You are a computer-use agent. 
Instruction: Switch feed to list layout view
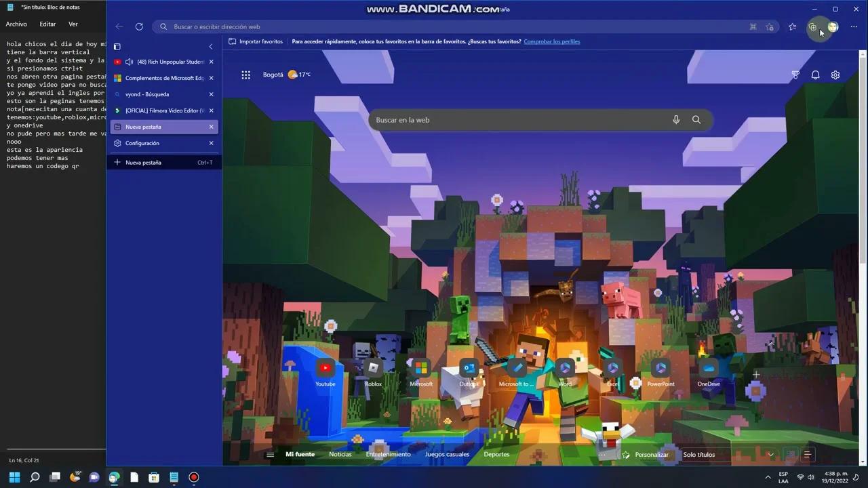pos(807,455)
